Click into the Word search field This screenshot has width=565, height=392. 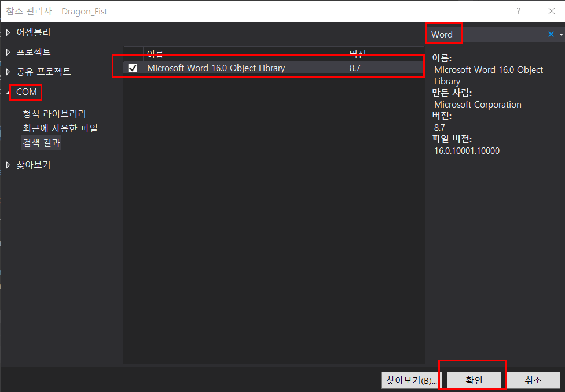tap(486, 34)
